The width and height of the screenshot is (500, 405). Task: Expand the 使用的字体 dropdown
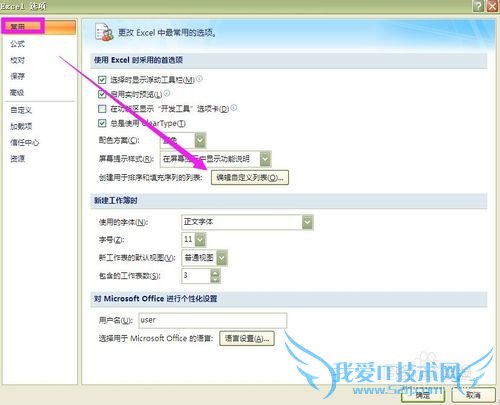(307, 222)
